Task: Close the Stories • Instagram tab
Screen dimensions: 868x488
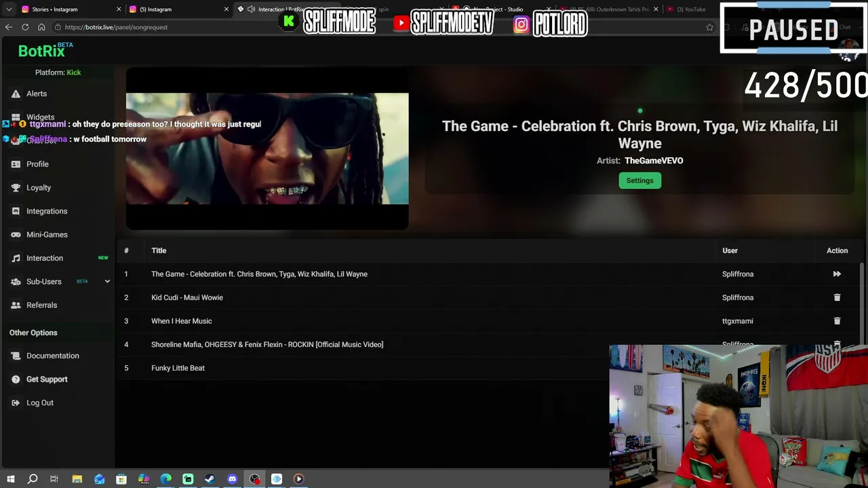Action: tap(119, 9)
